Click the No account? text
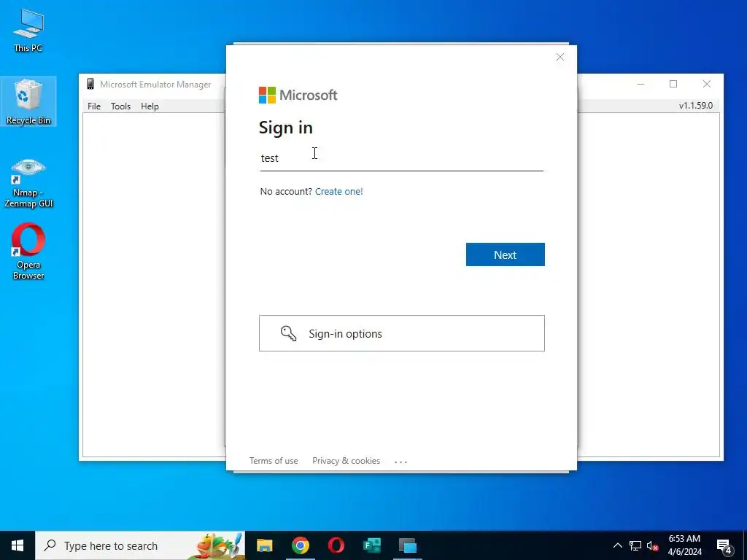The height and width of the screenshot is (560, 747). (x=286, y=192)
